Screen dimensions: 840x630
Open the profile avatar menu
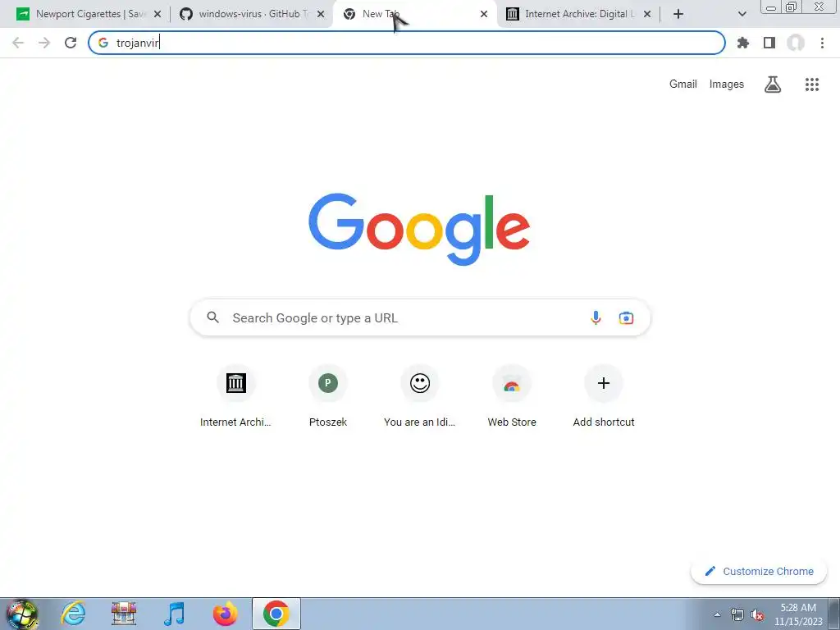[796, 43]
